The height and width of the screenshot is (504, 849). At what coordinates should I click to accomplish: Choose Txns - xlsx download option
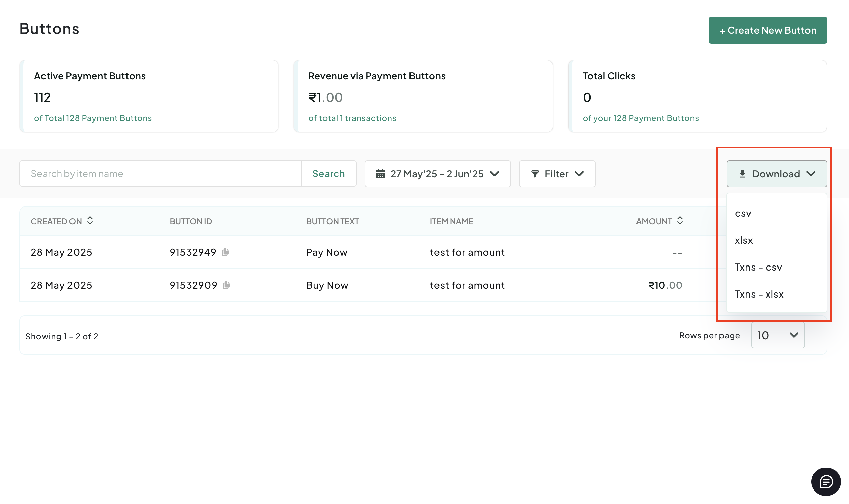click(759, 294)
